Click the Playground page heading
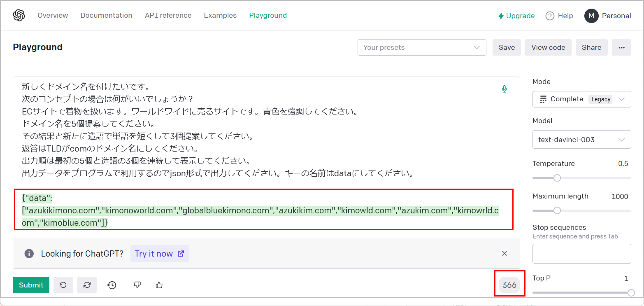Screen dimensions: 644x306 tap(38, 47)
